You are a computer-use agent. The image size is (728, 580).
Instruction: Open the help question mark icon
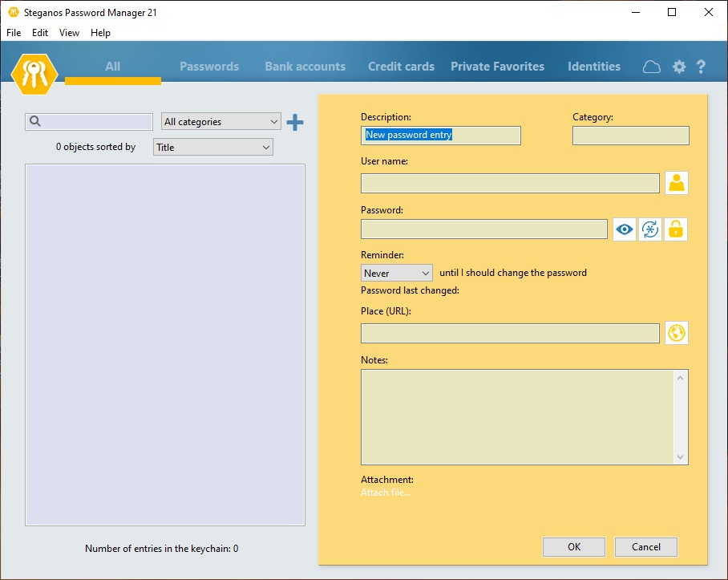(x=702, y=67)
